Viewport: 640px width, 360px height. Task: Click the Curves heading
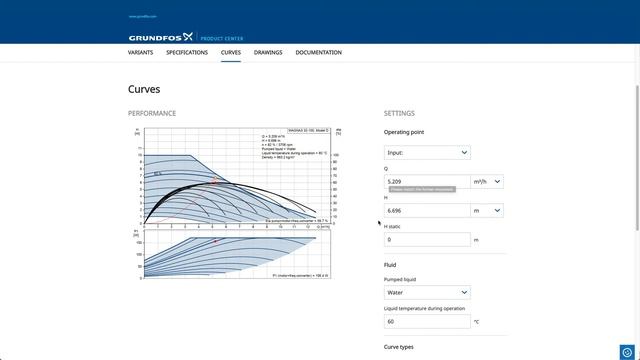[x=144, y=89]
